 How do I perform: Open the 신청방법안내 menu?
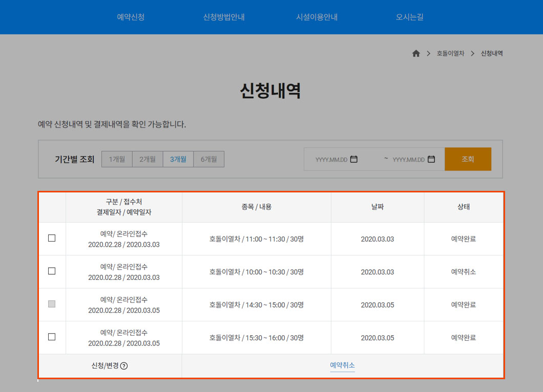(224, 17)
